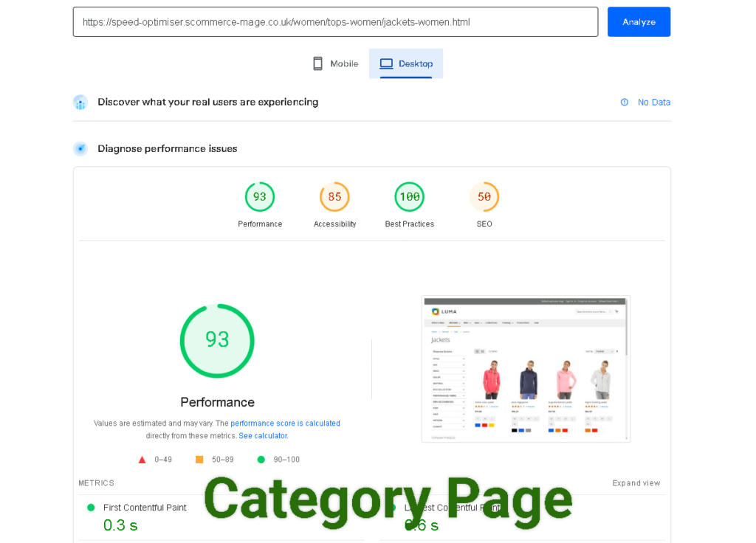756x543 pixels.
Task: Click the desktop monitor icon
Action: (386, 63)
